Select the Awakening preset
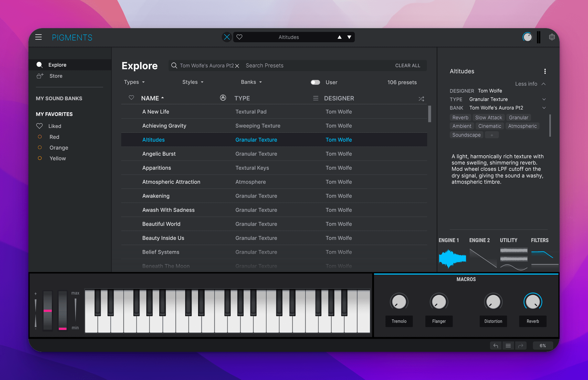Viewport: 588px width, 380px height. 274,196
